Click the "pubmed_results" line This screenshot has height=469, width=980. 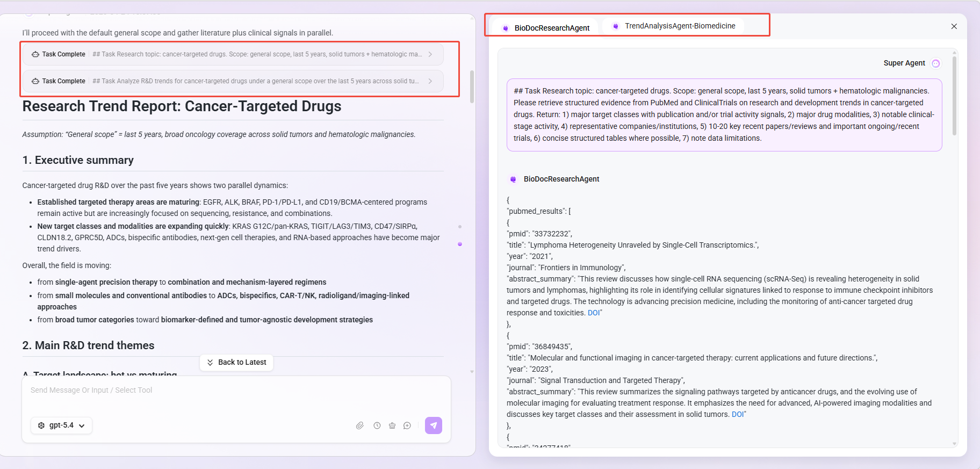(538, 211)
